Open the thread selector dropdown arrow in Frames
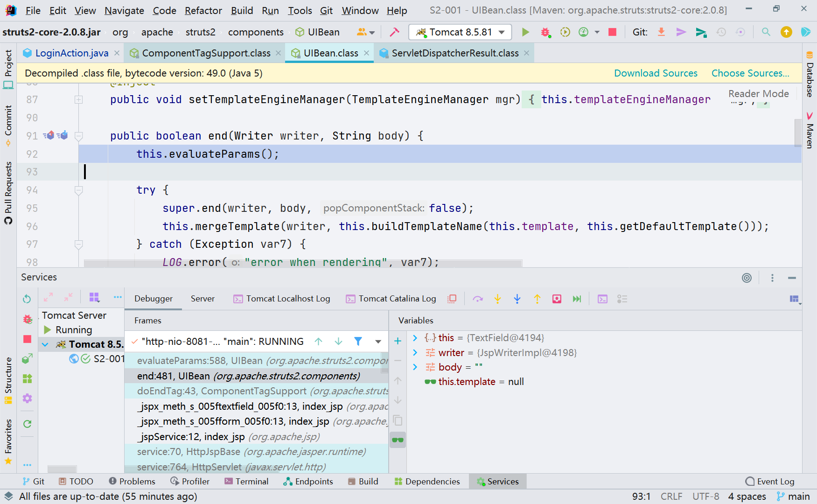Screen dimensions: 817x504 click(x=378, y=342)
